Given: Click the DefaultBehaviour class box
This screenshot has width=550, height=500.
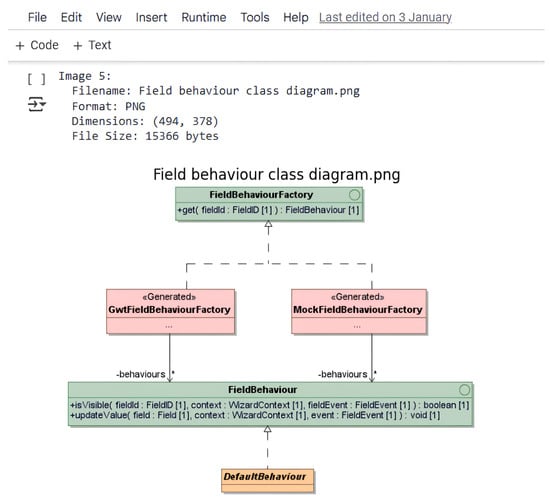Looking at the screenshot, I should 268,481.
